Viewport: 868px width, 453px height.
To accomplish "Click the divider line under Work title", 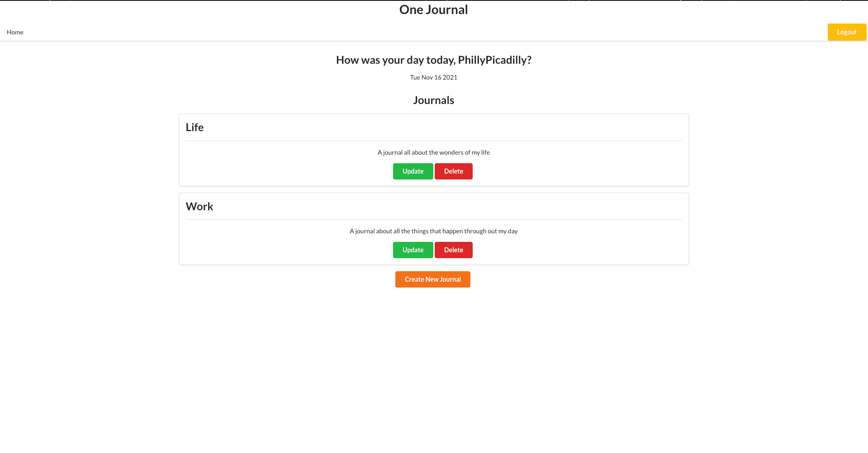I will click(433, 219).
